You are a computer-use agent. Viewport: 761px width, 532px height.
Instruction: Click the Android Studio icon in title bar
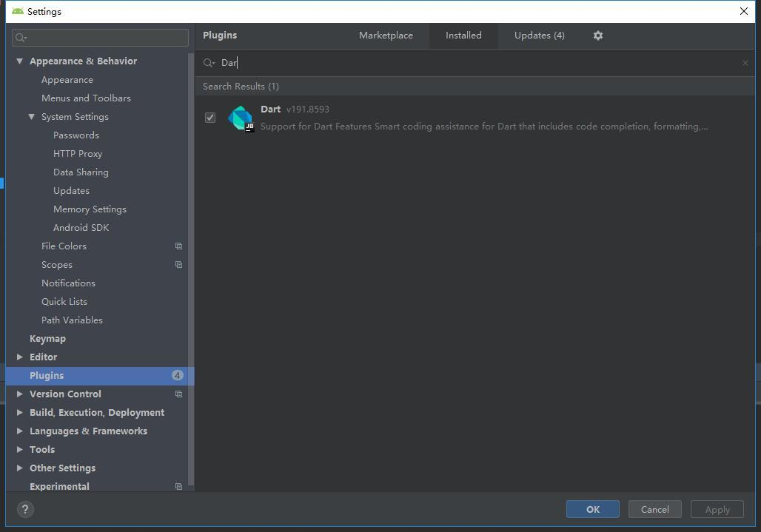18,11
